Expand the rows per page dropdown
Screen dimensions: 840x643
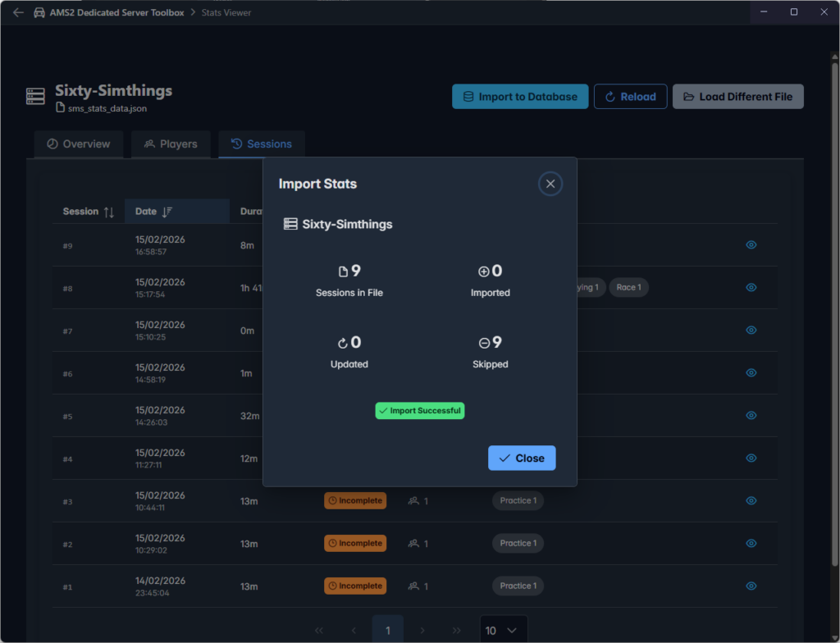(502, 630)
